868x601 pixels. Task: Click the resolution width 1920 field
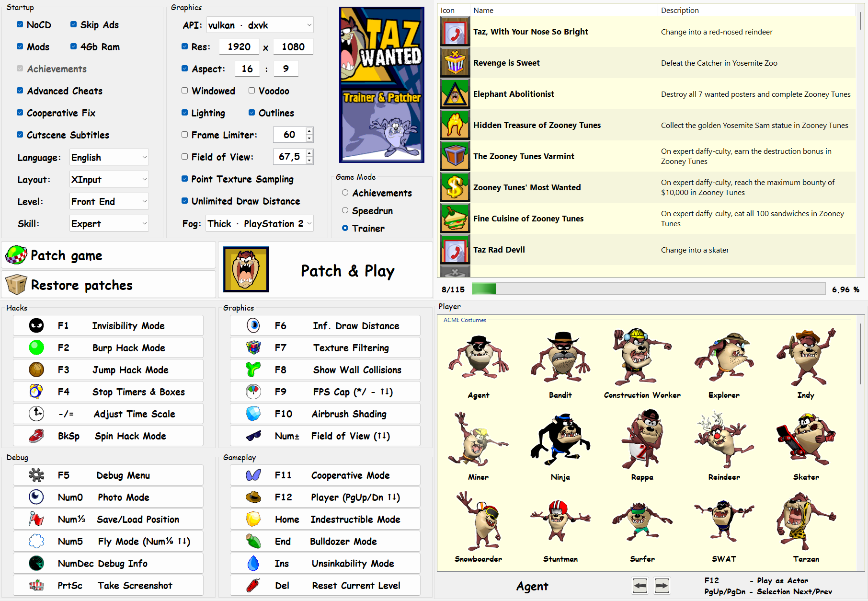(239, 46)
